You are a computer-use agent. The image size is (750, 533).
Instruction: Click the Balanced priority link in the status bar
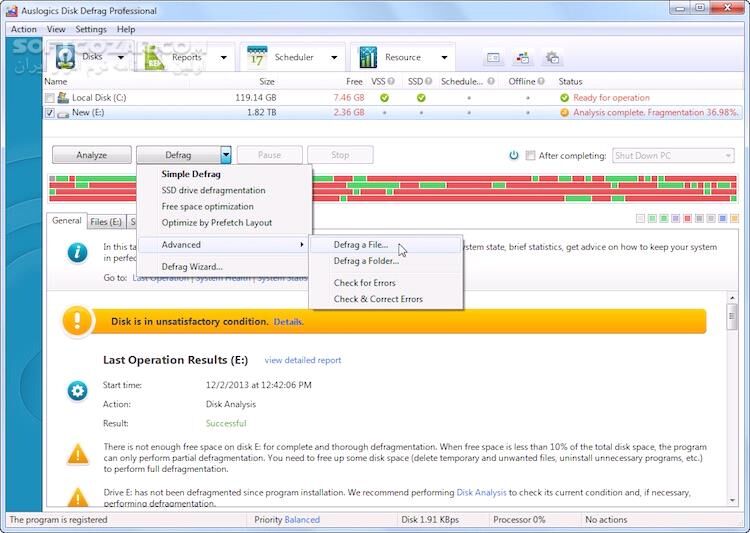click(x=302, y=520)
